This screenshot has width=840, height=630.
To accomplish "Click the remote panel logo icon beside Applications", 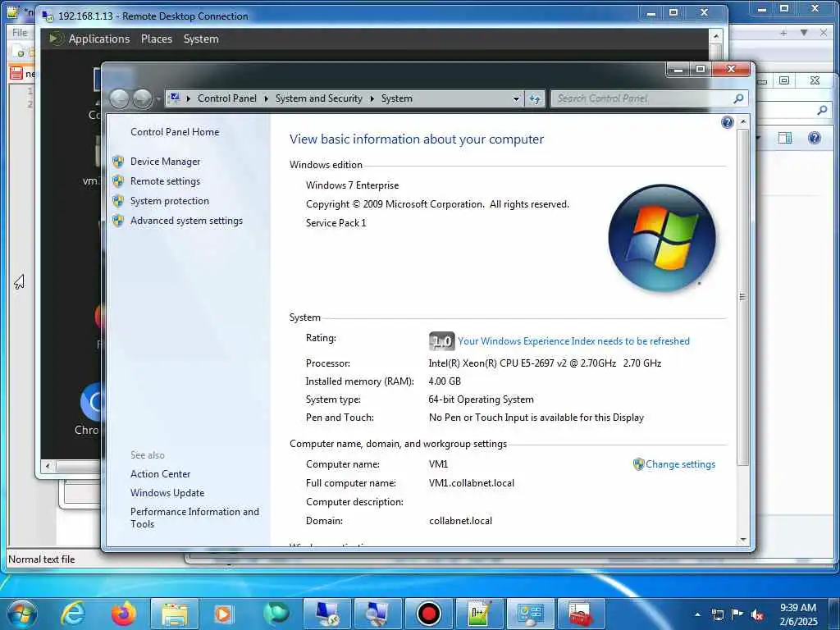I will [x=55, y=39].
